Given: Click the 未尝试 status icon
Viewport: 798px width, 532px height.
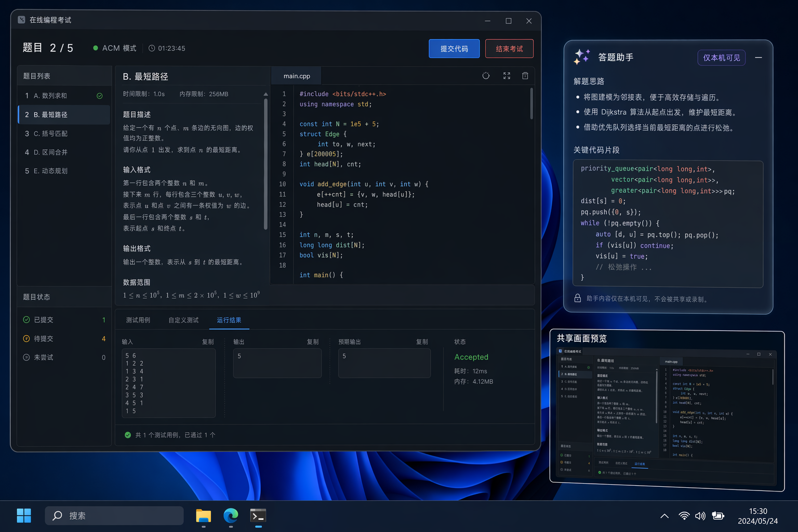Looking at the screenshot, I should point(26,357).
